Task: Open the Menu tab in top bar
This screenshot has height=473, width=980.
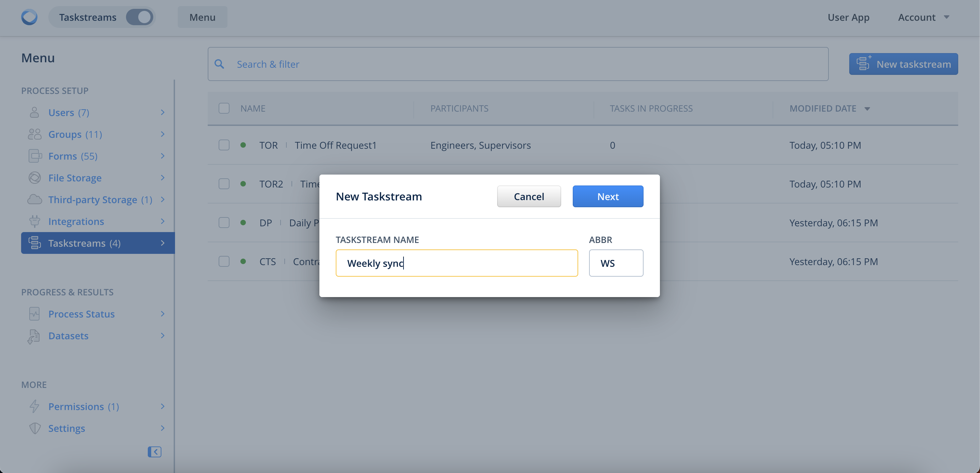Action: tap(202, 17)
